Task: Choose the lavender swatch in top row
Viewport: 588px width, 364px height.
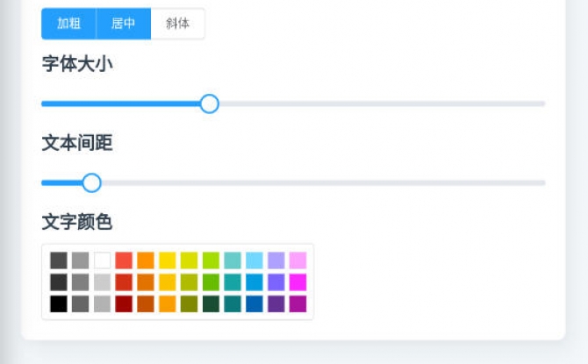Action: (276, 261)
